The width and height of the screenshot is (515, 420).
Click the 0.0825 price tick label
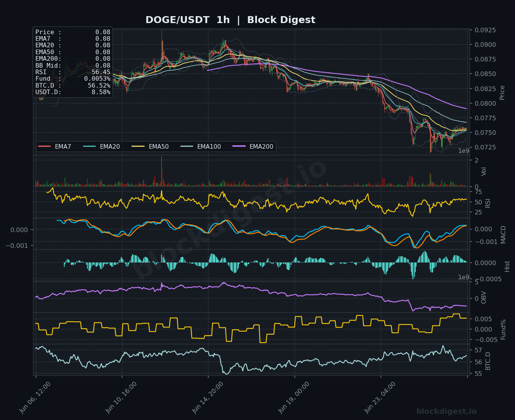[485, 89]
